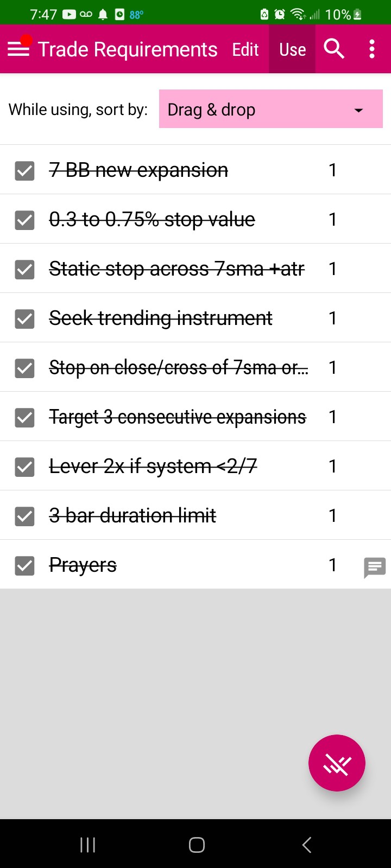Tap the search magnifier icon
Screen dimensions: 391x868
[x=334, y=49]
